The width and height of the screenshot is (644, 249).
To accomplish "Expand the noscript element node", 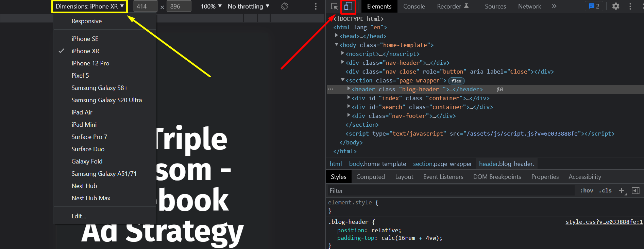I will pyautogui.click(x=343, y=53).
